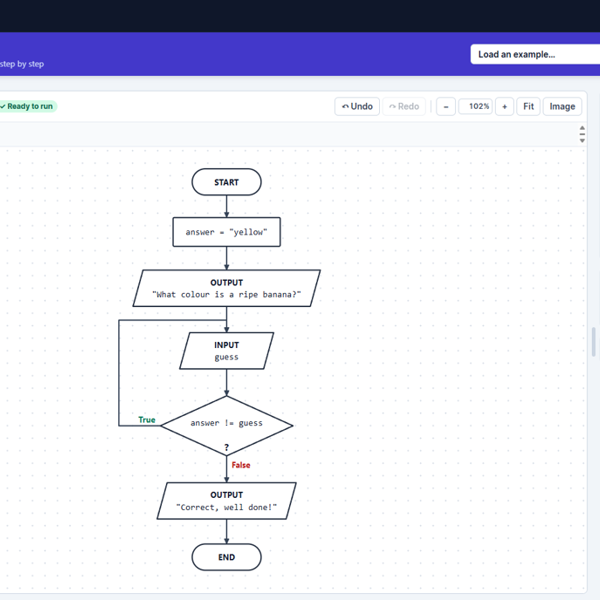The width and height of the screenshot is (600, 600).
Task: Select the START terminator node
Action: (227, 182)
